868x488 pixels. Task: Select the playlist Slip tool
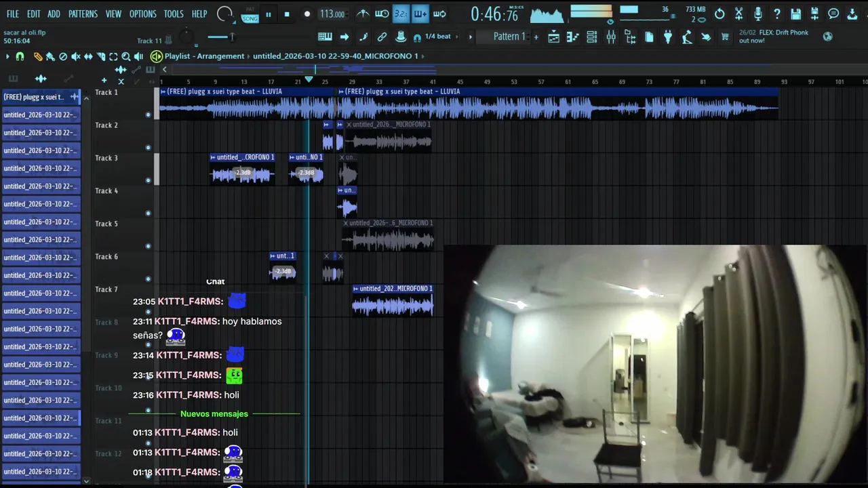pyautogui.click(x=88, y=56)
